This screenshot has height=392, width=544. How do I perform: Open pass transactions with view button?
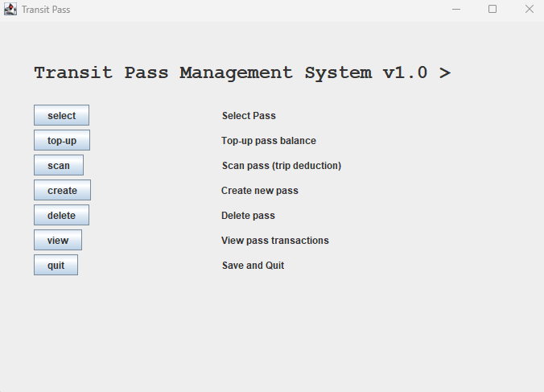[x=58, y=240]
